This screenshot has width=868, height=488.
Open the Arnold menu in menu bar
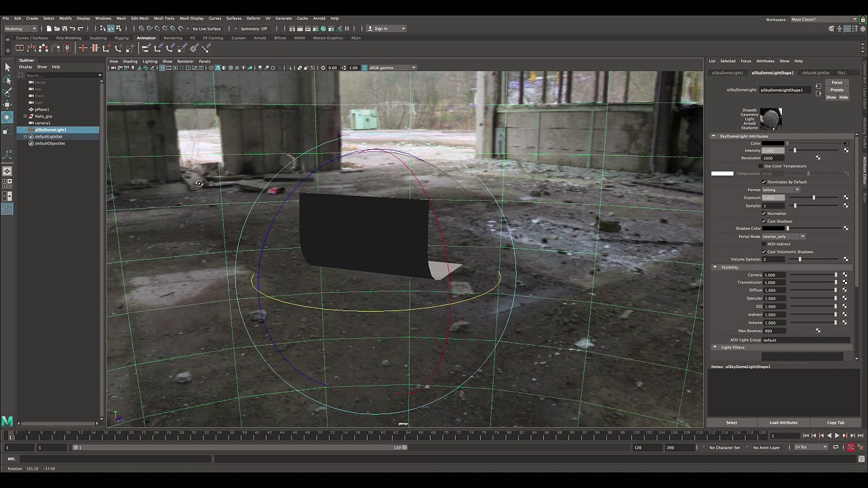[319, 18]
